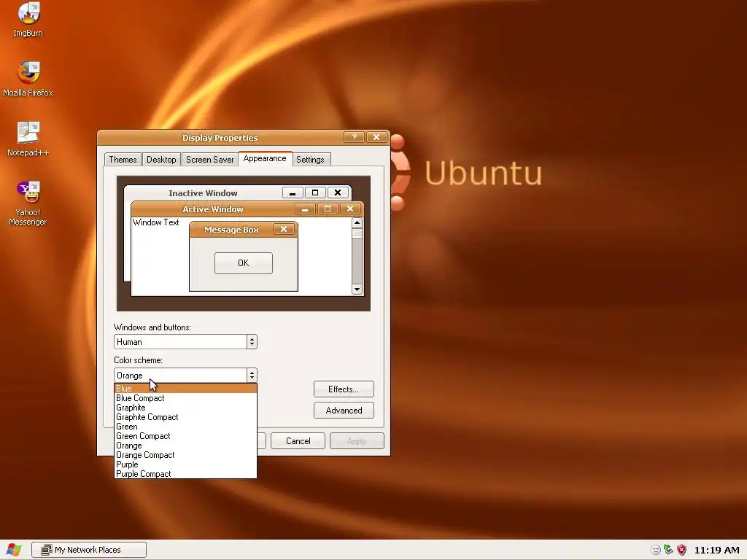Screen dimensions: 747x560
Task: Open the Start menu
Action: (x=13, y=550)
